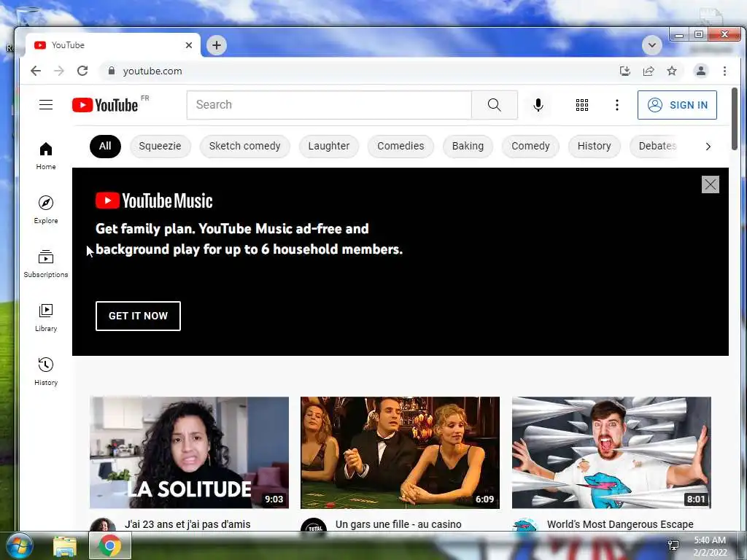The image size is (747, 560).
Task: Select the Comedies chip
Action: (x=400, y=146)
